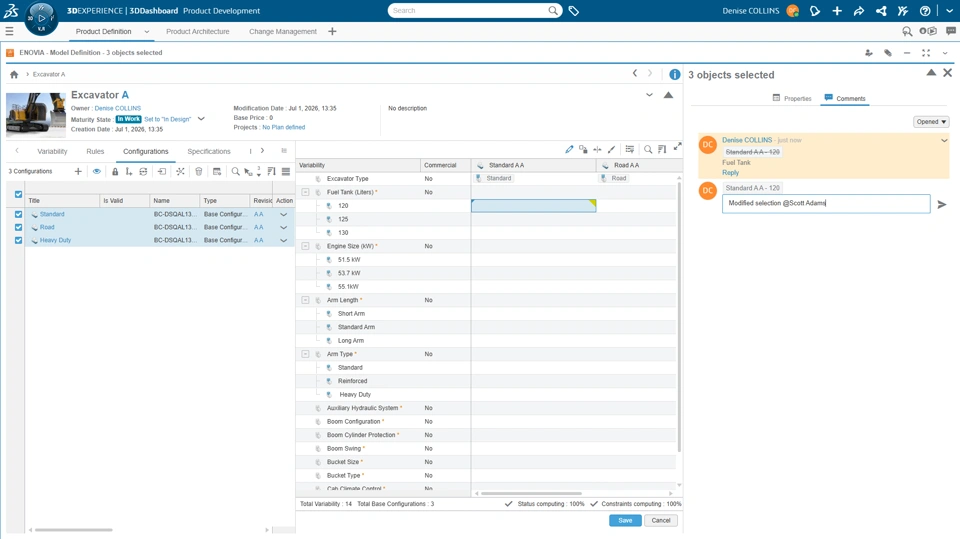The width and height of the screenshot is (960, 539).
Task: Expand the matrix to full view with the arrows icon
Action: (677, 147)
